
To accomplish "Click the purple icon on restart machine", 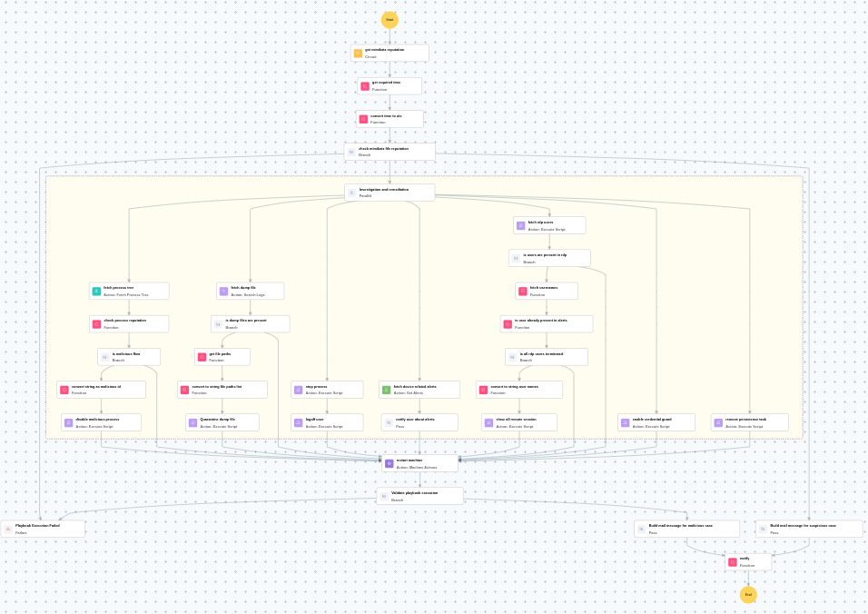I will click(390, 463).
